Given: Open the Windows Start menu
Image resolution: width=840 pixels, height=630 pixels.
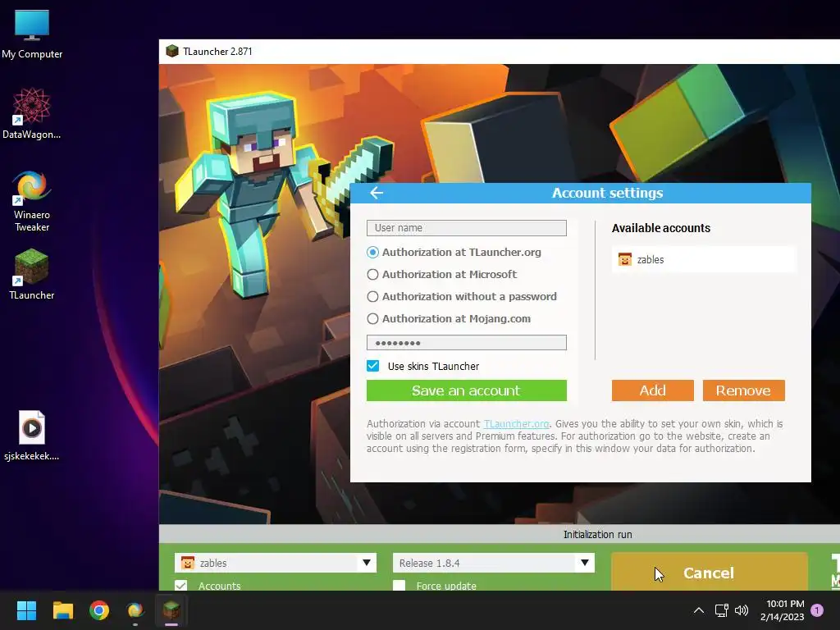Looking at the screenshot, I should pyautogui.click(x=26, y=610).
